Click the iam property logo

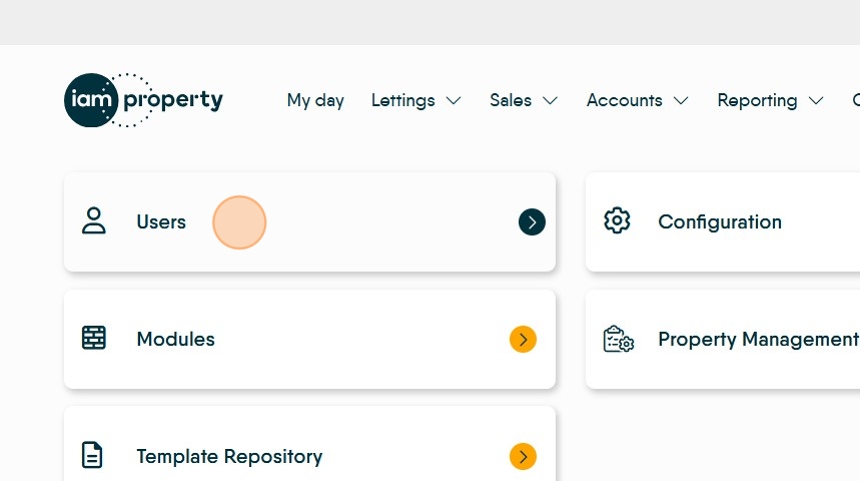(144, 100)
